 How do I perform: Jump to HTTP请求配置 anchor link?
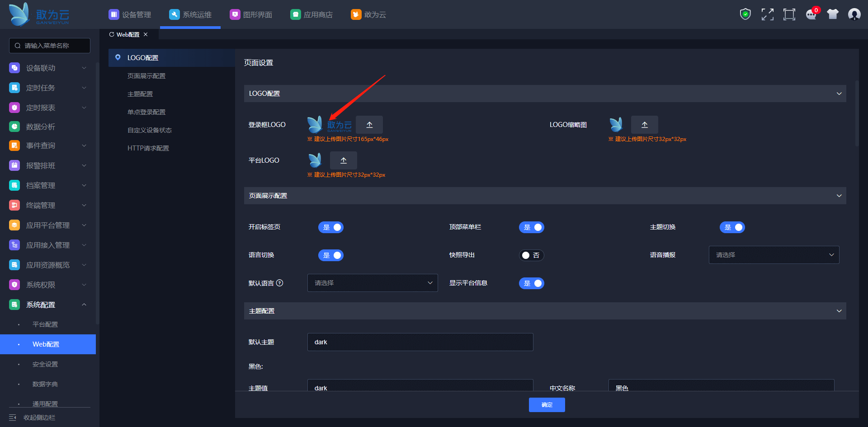(x=148, y=148)
